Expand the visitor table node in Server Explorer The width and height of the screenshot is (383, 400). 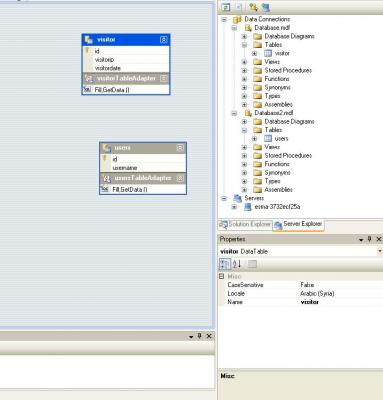point(254,53)
